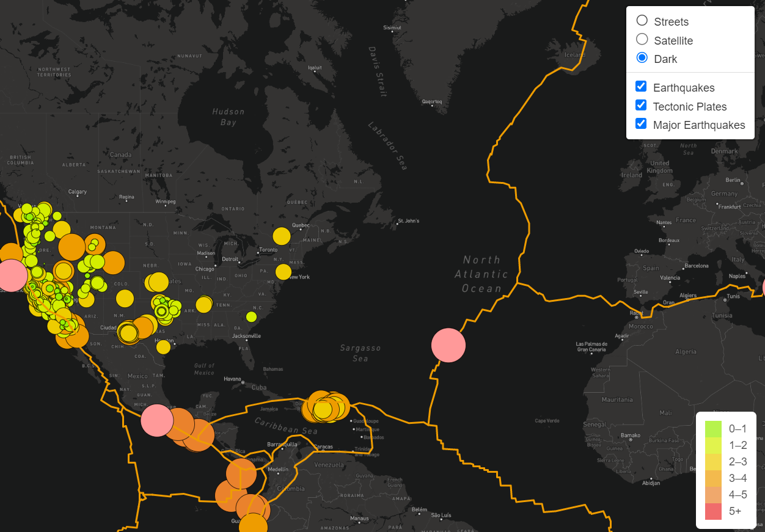Uncheck the Earthquakes layer
The width and height of the screenshot is (765, 532).
pyautogui.click(x=640, y=86)
